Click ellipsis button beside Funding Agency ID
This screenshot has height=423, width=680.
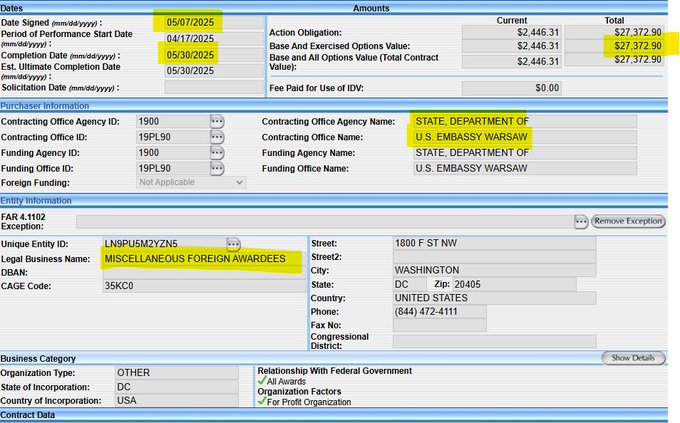point(217,153)
